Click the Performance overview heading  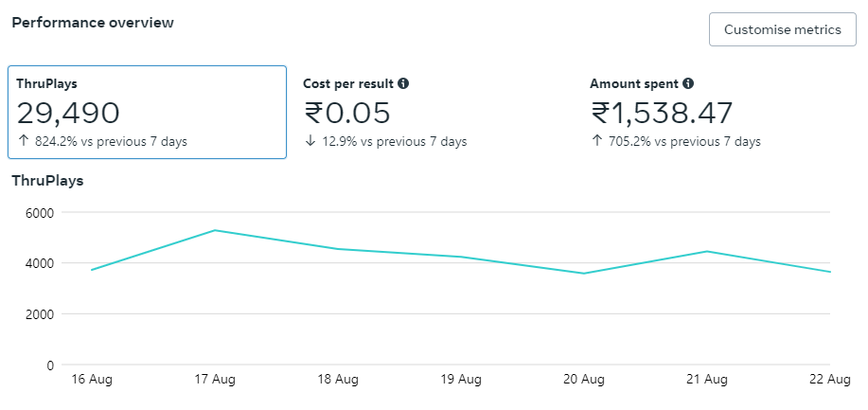tap(93, 23)
